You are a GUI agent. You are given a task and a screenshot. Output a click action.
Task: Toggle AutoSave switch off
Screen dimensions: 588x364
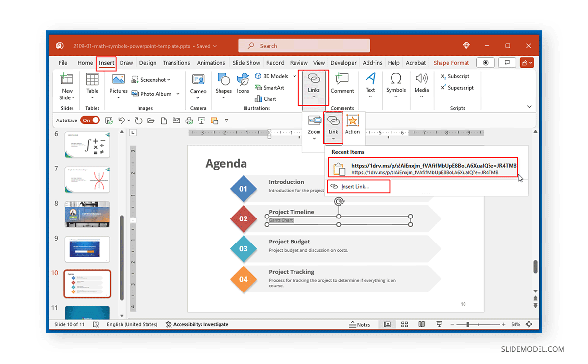click(x=90, y=120)
